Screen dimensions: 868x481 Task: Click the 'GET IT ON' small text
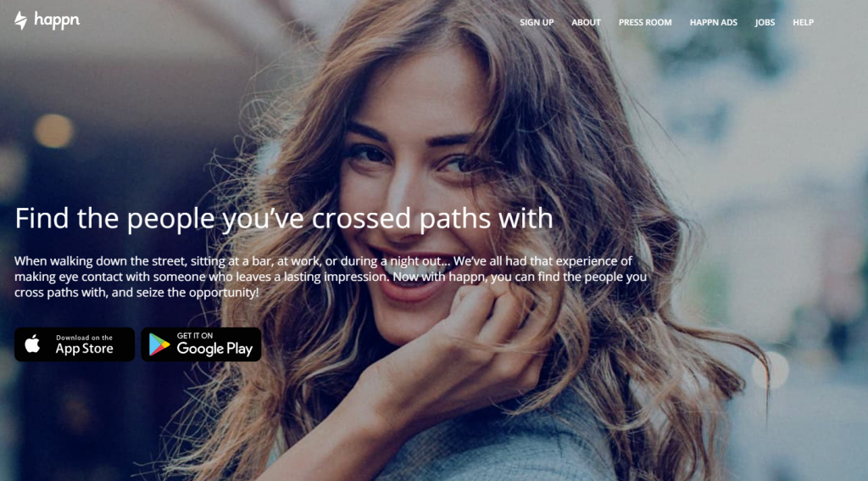pyautogui.click(x=195, y=335)
